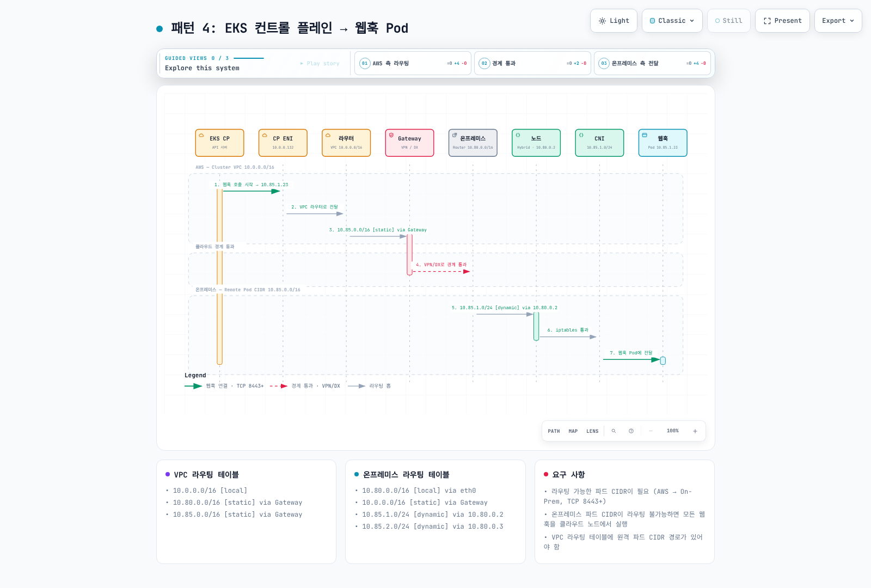Click 10.80.0.0/16 [static] via Gateway entry
871x588 pixels.
(x=237, y=503)
